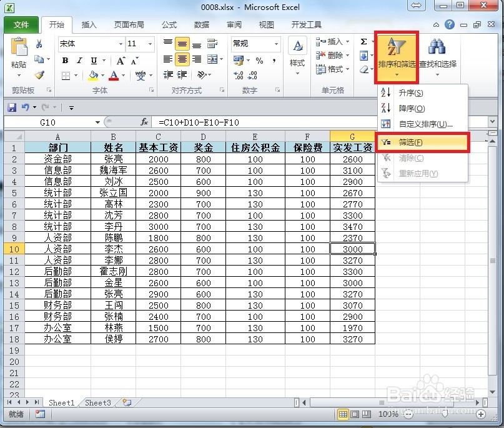Toggle Underline formatting
The image size is (504, 428).
point(94,61)
